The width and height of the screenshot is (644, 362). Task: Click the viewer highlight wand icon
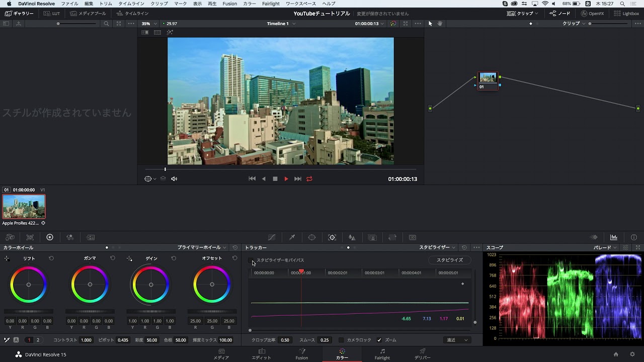[x=170, y=32]
